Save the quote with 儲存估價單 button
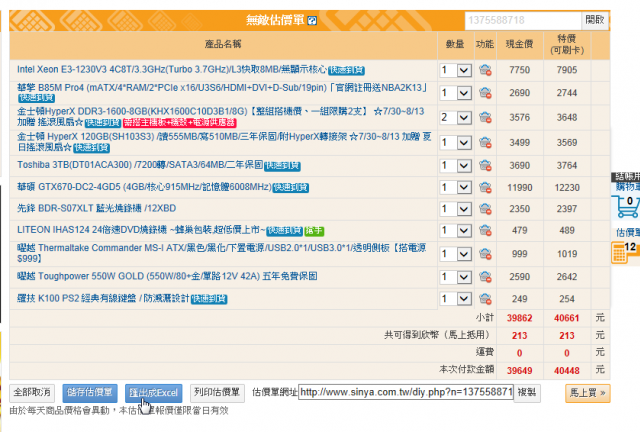640x432 pixels. click(x=90, y=393)
